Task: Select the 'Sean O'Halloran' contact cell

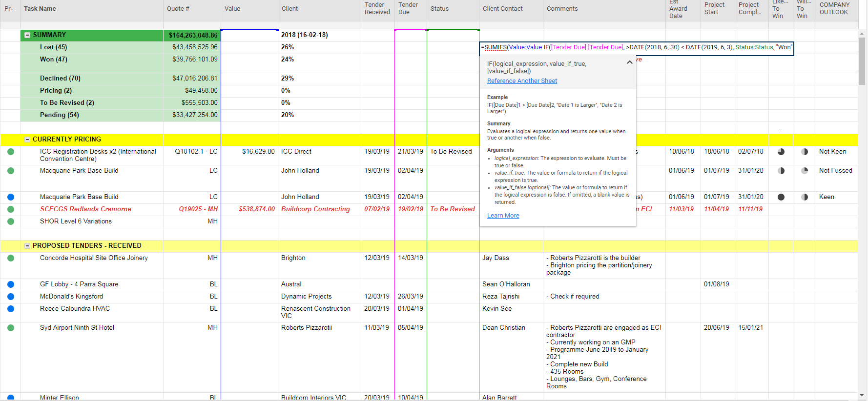Action: 511,284
